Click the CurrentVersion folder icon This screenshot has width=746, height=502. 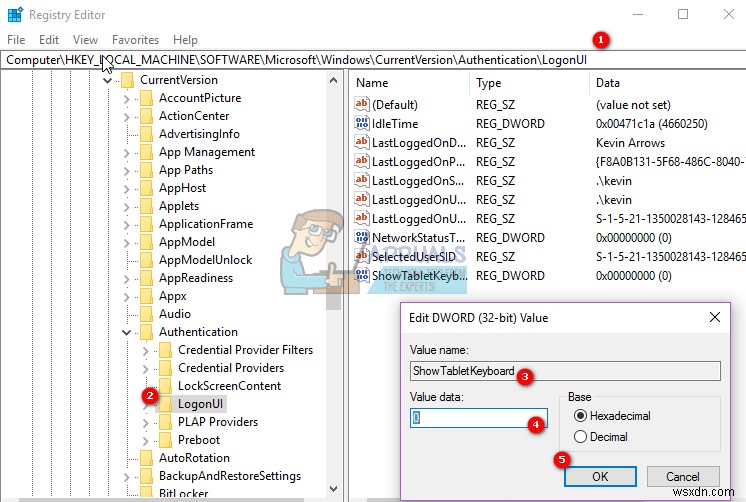pos(127,80)
